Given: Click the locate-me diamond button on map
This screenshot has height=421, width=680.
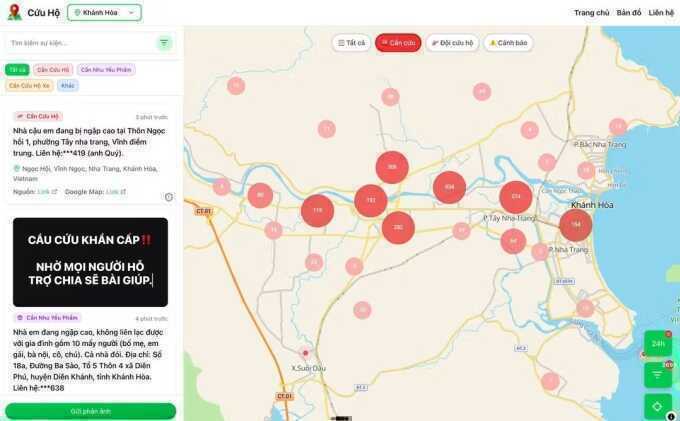Looking at the screenshot, I should point(657,406).
